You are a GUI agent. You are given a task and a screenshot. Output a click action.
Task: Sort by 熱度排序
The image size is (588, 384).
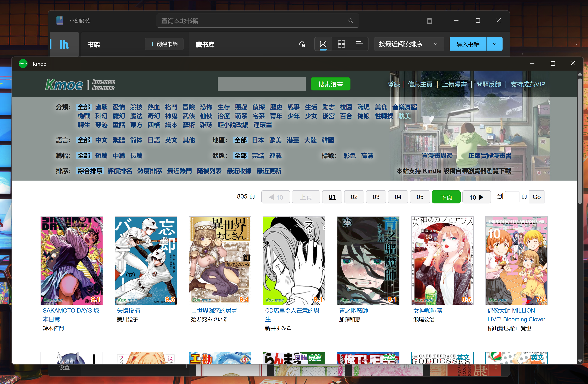149,171
